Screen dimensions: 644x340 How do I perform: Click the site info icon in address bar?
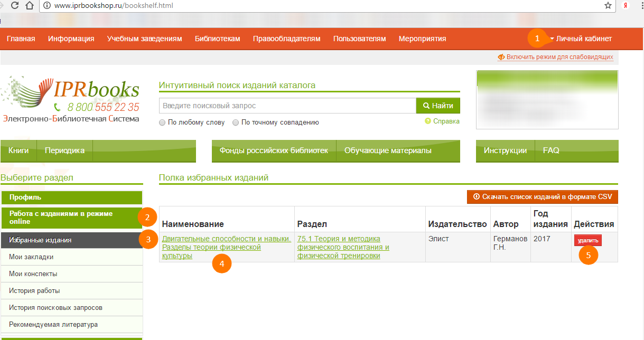(x=46, y=6)
